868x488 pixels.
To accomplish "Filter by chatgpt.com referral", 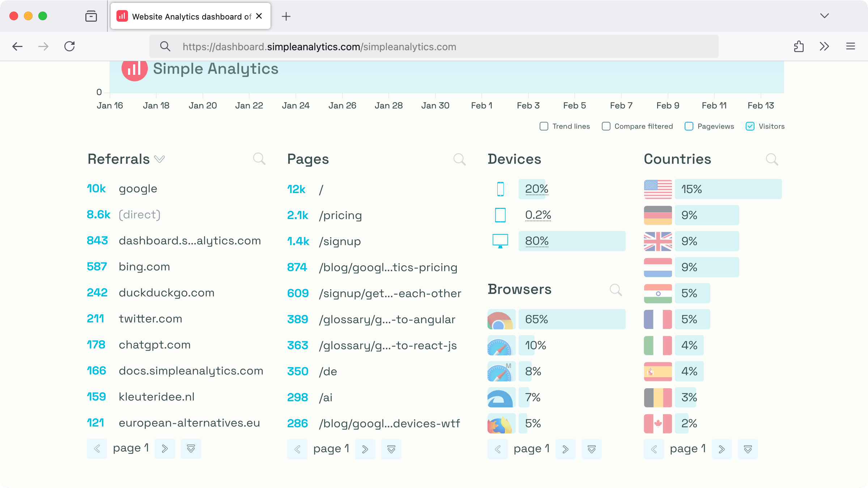I will 154,345.
